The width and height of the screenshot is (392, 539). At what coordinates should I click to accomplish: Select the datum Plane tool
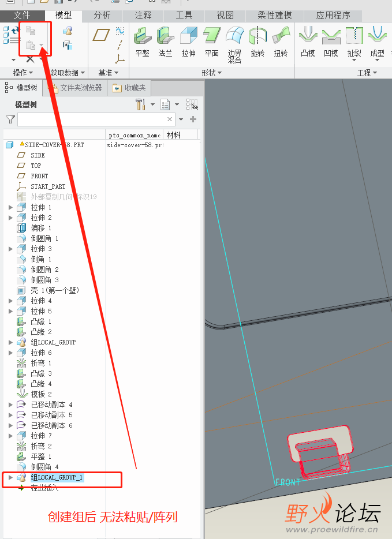point(101,35)
